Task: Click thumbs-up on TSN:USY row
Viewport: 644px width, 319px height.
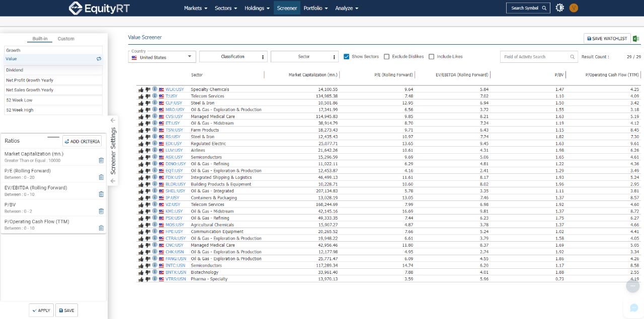Action: (x=141, y=130)
